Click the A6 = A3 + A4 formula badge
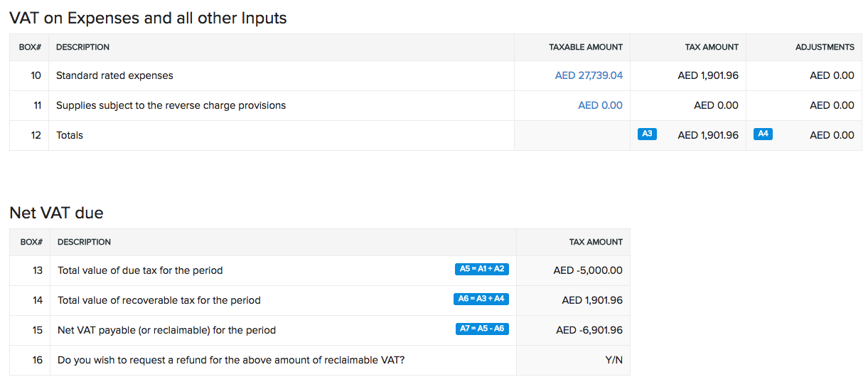Image resolution: width=868 pixels, height=382 pixels. click(481, 299)
